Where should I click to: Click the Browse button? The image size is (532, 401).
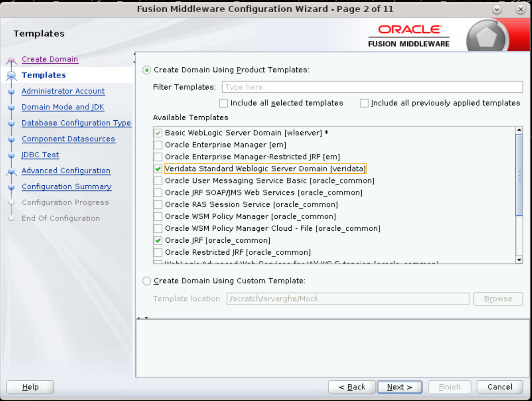click(x=498, y=298)
